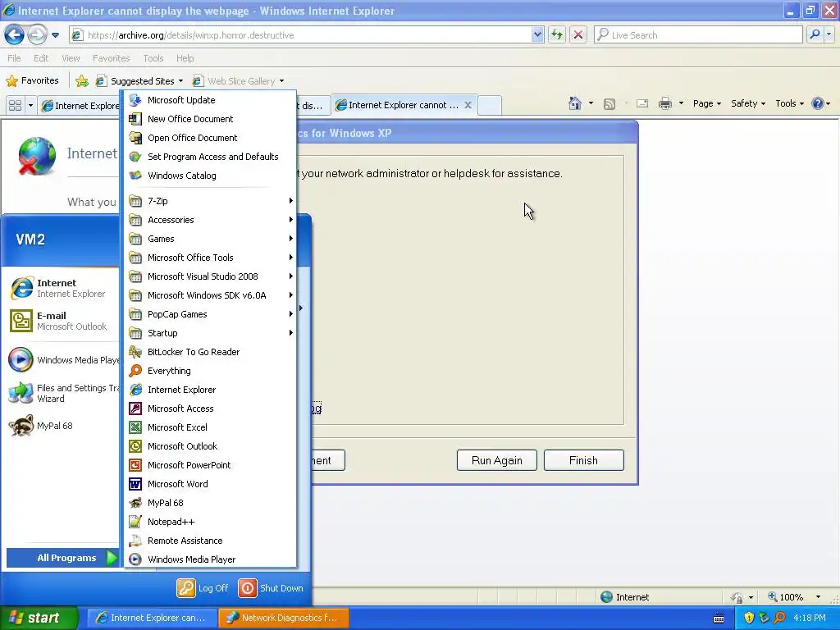
Task: Click the Windows start button
Action: click(x=39, y=618)
